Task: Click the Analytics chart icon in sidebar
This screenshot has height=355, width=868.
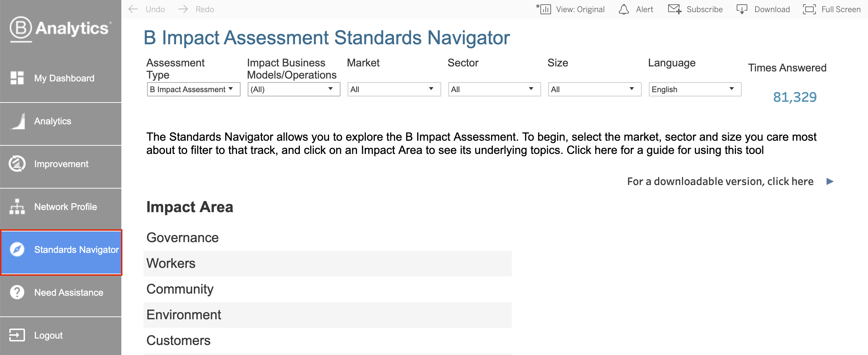Action: click(17, 121)
